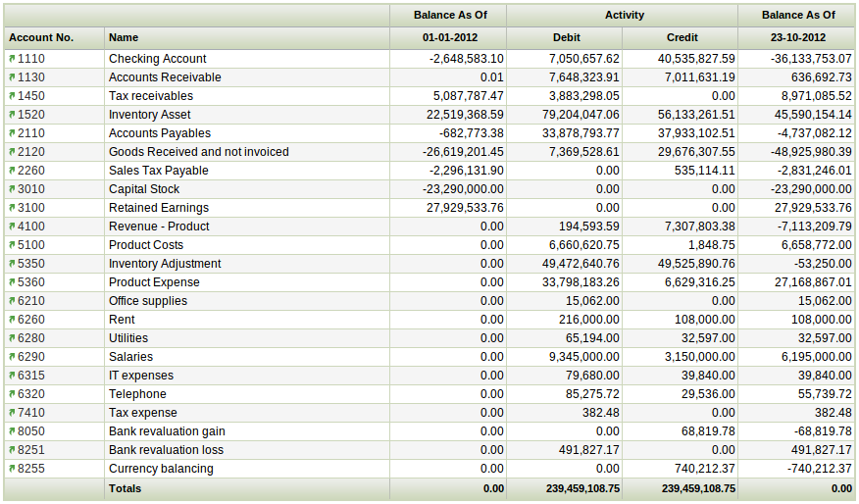Open account number 2110 link
Screen dimensions: 859x504
30,133
